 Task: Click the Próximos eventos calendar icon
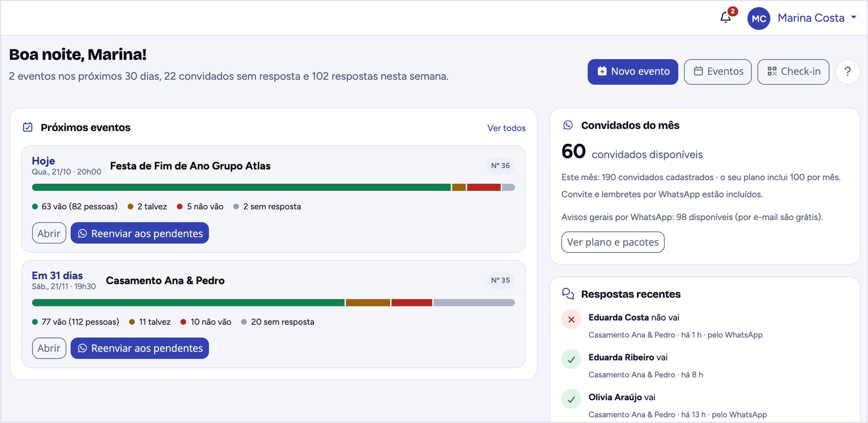pos(28,127)
